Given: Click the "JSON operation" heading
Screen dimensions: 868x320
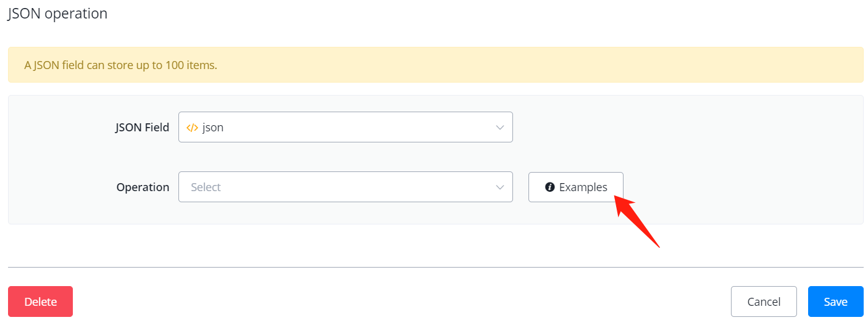Looking at the screenshot, I should (57, 14).
